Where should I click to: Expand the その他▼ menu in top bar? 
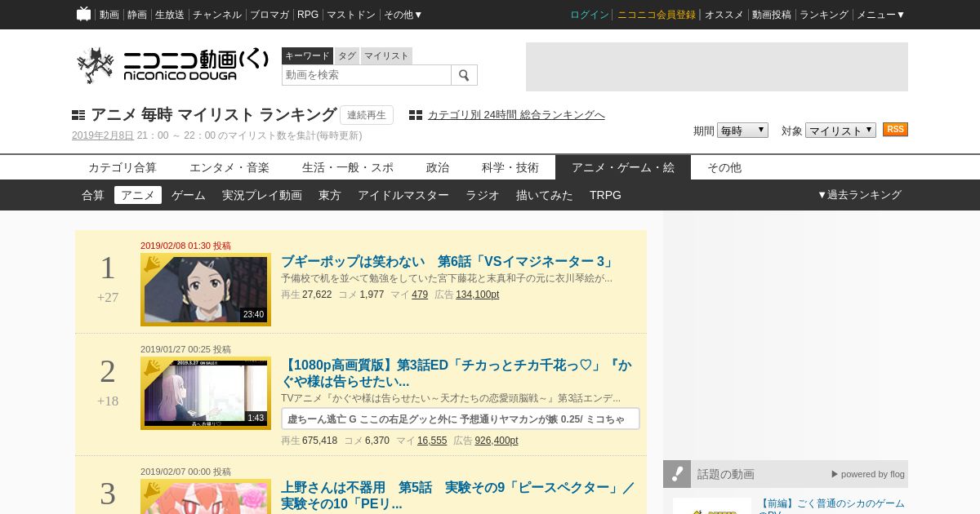(x=403, y=15)
